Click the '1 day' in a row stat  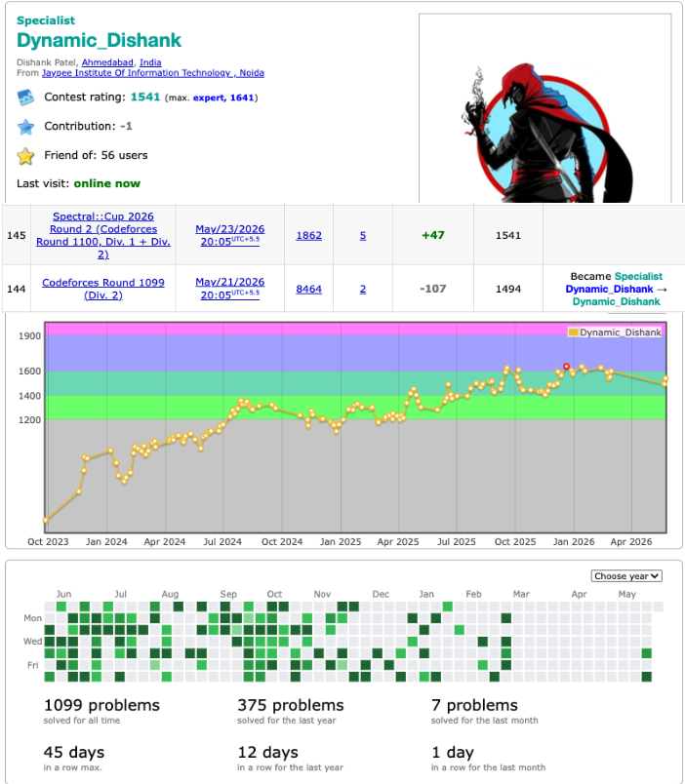click(453, 753)
